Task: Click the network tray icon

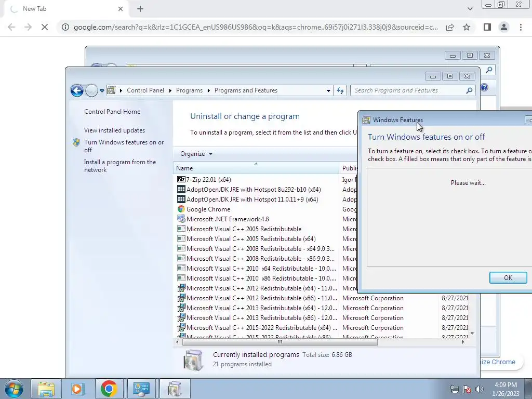Action: (454, 389)
